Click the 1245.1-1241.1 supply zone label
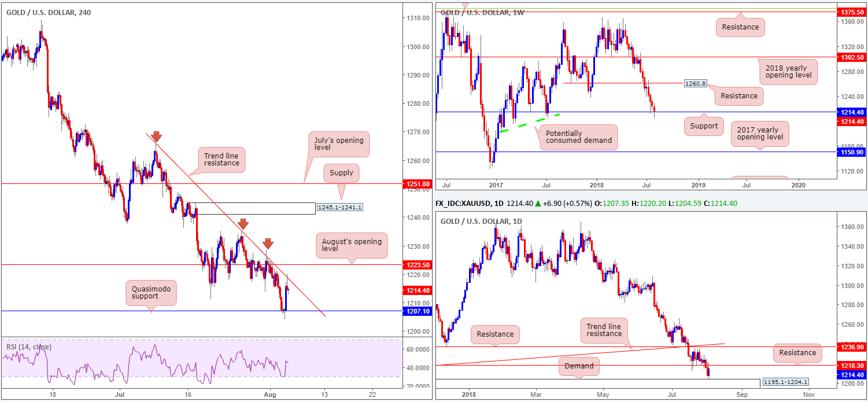Image resolution: width=868 pixels, height=402 pixels. tap(340, 207)
